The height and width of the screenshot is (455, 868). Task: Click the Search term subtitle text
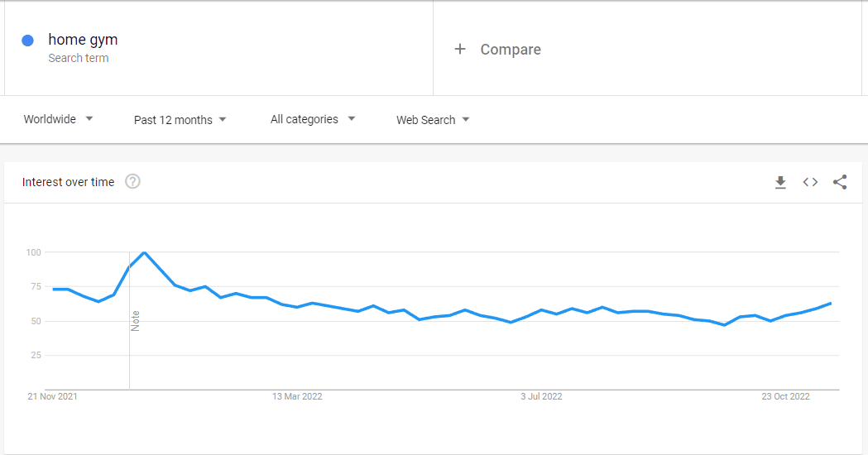coord(78,58)
